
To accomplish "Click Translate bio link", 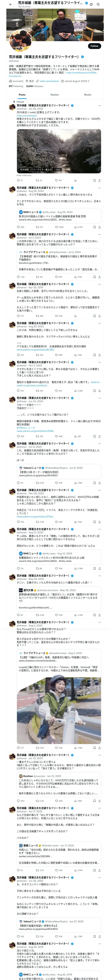I will pos(15,76).
